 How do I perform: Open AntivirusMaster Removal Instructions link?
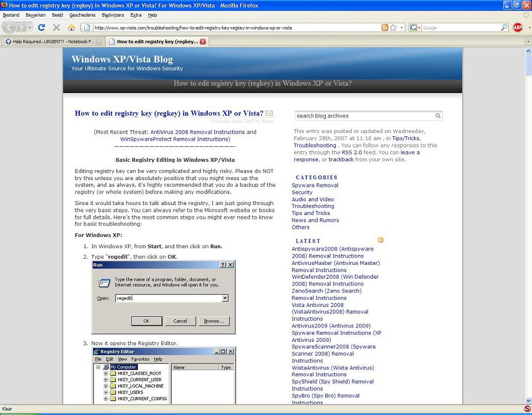(336, 267)
